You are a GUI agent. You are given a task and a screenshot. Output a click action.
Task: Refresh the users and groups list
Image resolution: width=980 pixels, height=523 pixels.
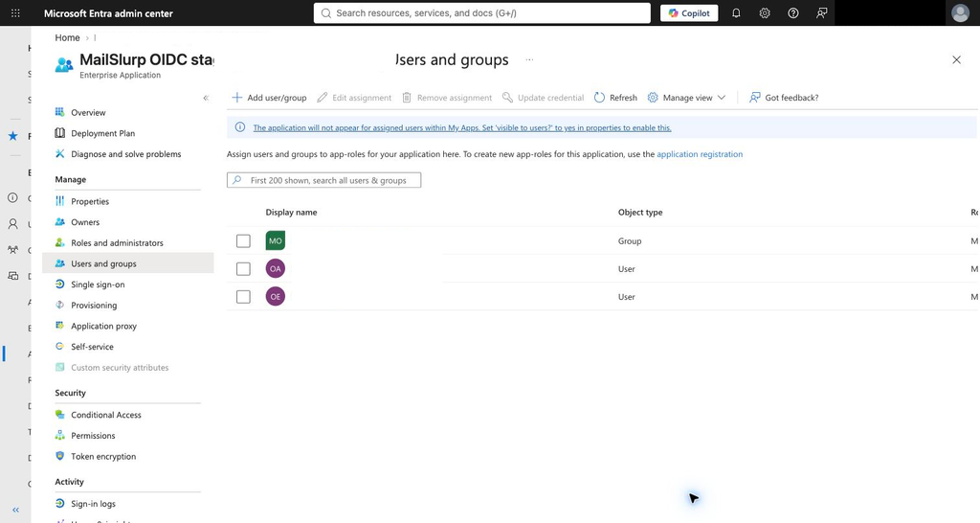pyautogui.click(x=615, y=98)
